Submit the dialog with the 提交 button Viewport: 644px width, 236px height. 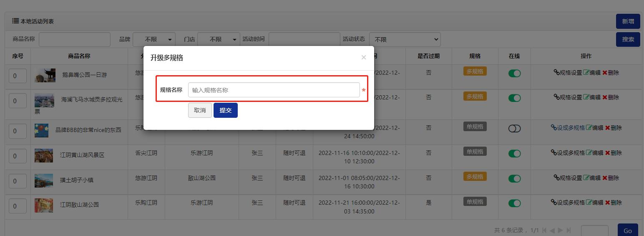pyautogui.click(x=226, y=110)
